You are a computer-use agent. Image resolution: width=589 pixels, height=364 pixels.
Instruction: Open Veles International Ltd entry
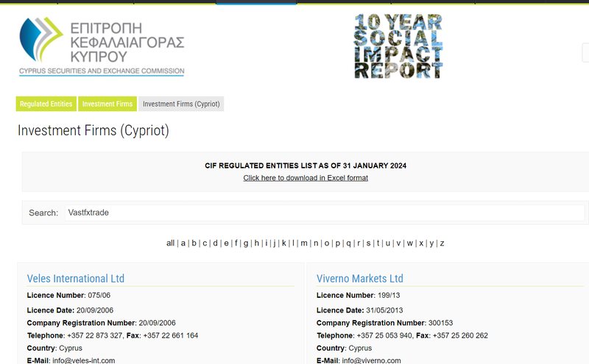(x=76, y=279)
